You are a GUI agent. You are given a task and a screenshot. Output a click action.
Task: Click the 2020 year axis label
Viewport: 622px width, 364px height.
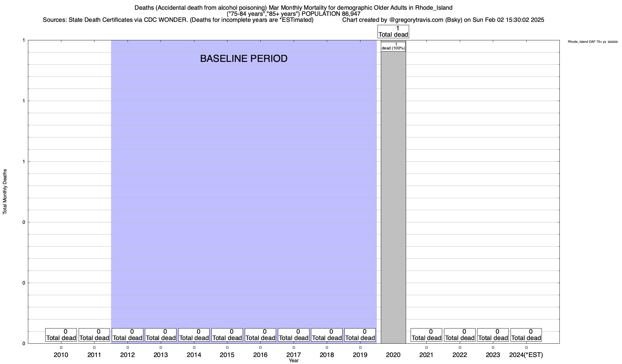pos(393,355)
